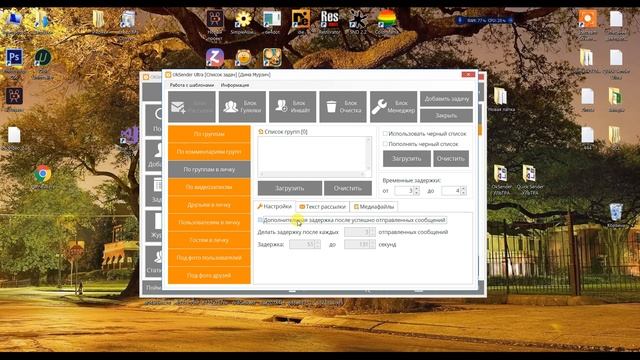Launch uTorrent desktop shortcut
Screen dimensions: 640x360
tap(42, 58)
